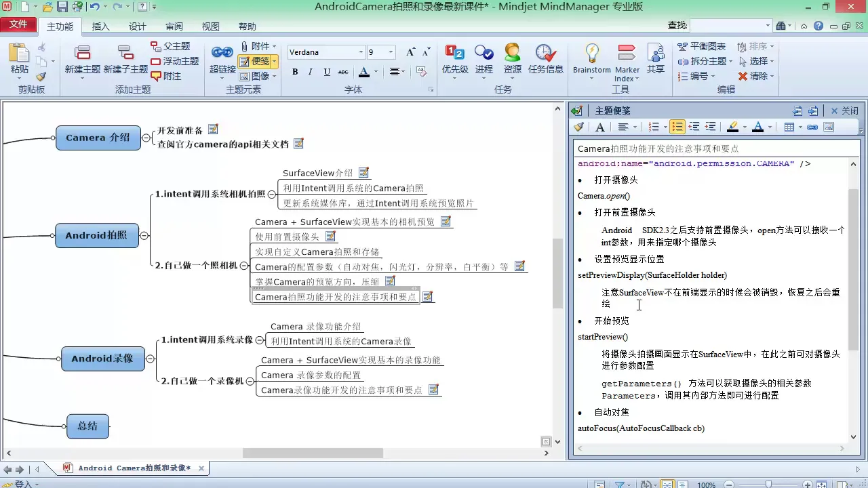Grow font size with the larger A icon

tap(410, 52)
